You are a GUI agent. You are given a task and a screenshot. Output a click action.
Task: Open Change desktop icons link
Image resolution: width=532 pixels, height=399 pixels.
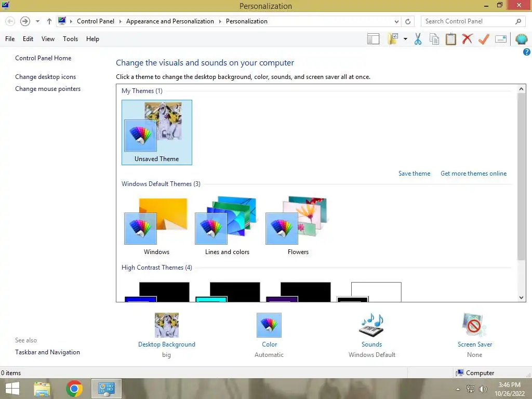coord(46,77)
